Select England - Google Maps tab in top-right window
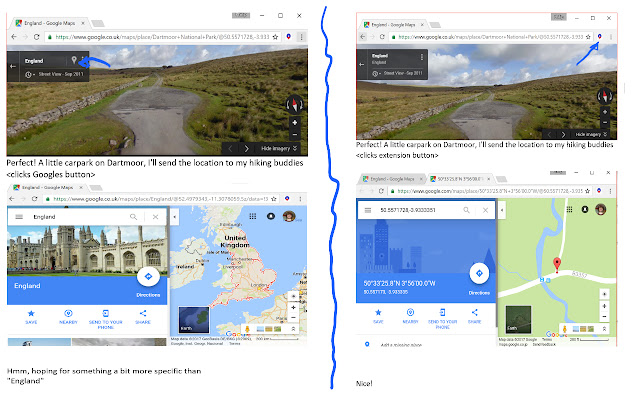Image resolution: width=640 pixels, height=400 pixels. tap(393, 24)
